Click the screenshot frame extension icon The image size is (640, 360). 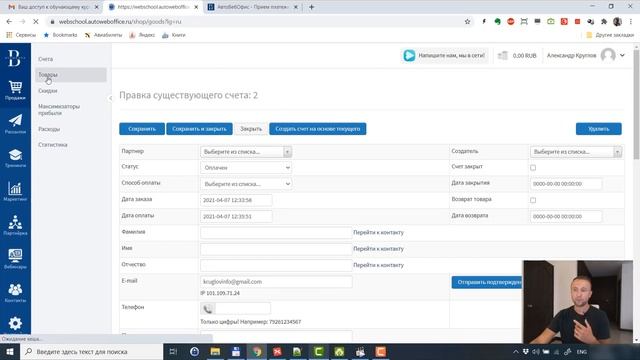click(524, 22)
